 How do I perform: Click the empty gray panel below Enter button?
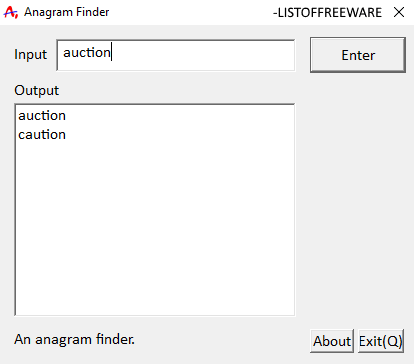click(358, 200)
